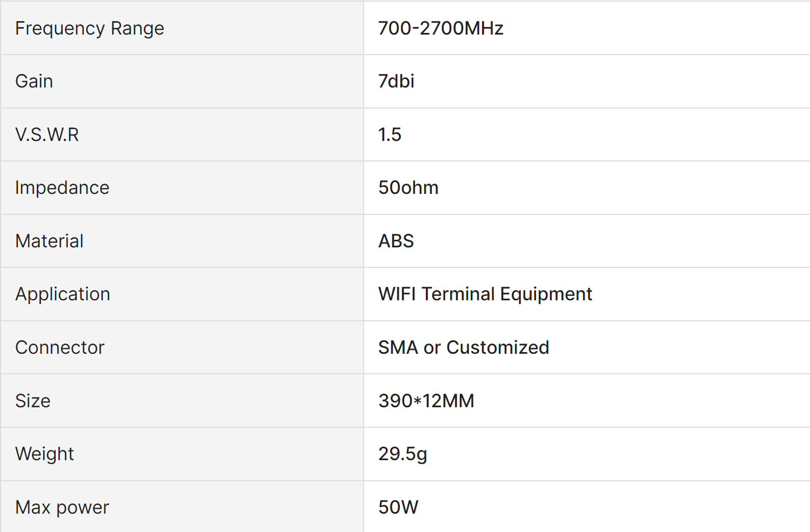Click the Impedance label
The image size is (810, 532).
click(62, 187)
